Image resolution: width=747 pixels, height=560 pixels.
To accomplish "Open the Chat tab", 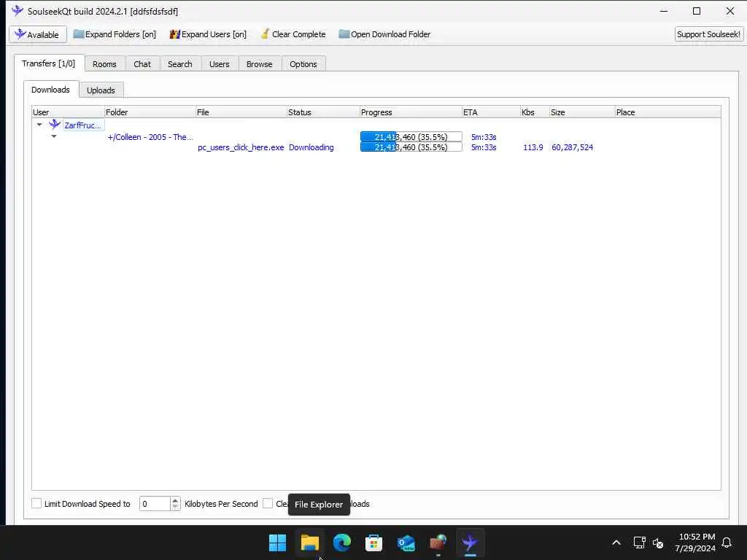I will coord(142,64).
